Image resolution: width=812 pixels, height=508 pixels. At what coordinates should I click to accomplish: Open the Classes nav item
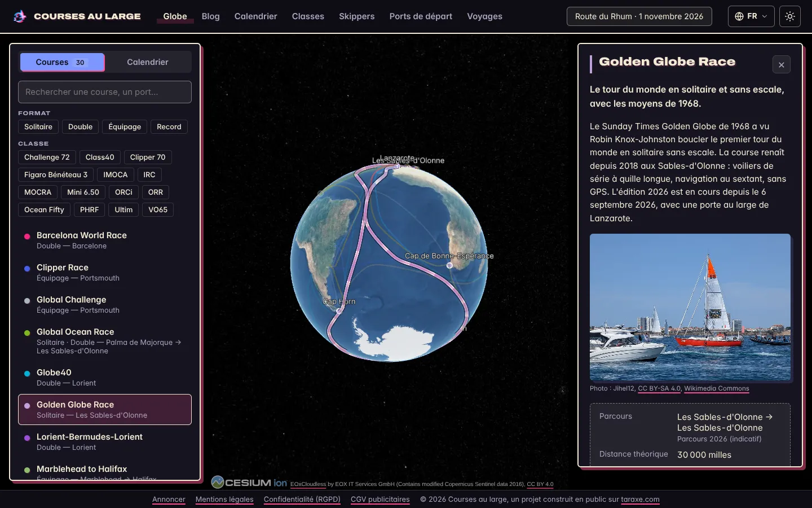pyautogui.click(x=308, y=16)
